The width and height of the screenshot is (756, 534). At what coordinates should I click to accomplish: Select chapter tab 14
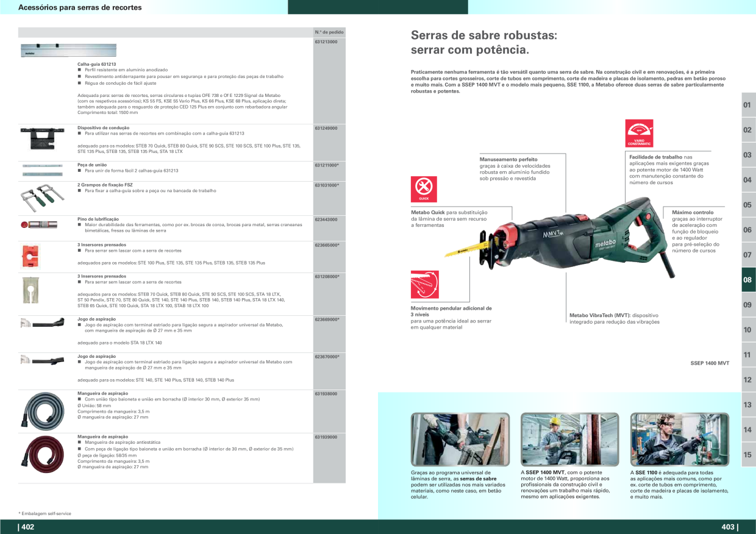pyautogui.click(x=748, y=430)
